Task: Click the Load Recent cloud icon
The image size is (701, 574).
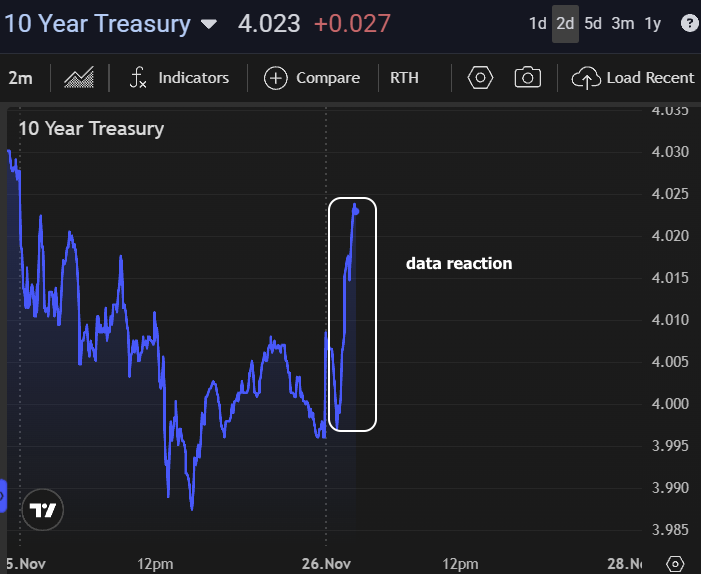Action: [x=585, y=78]
